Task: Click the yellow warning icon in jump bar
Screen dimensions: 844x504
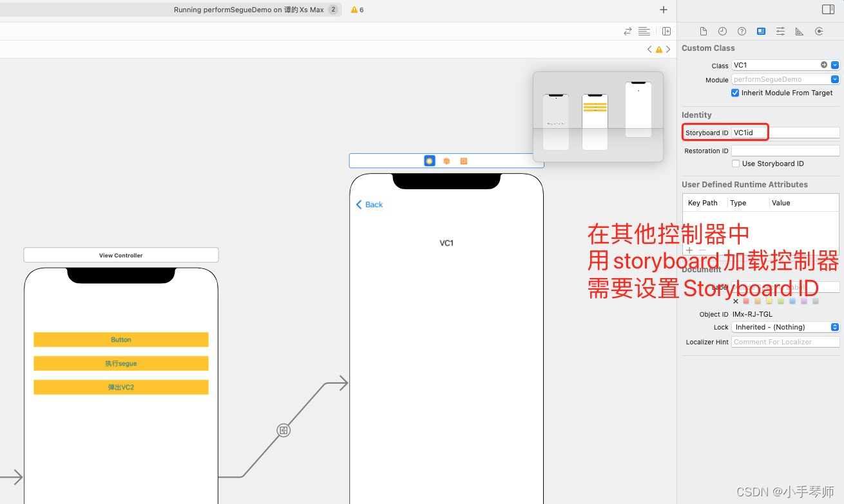Action: click(658, 50)
